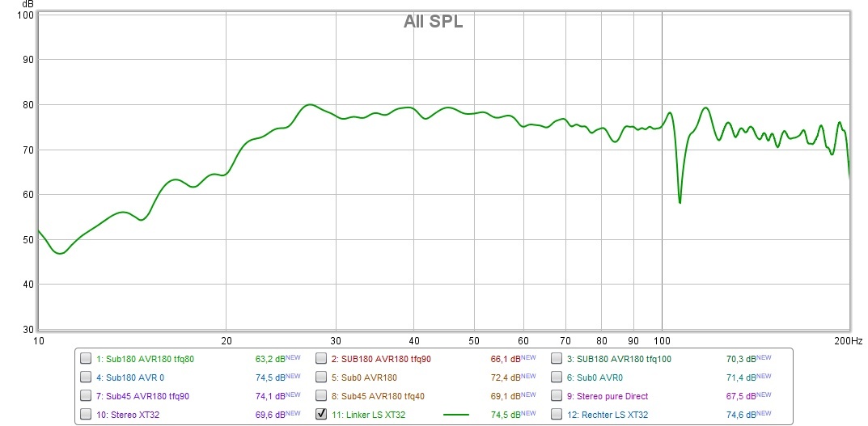Show the SUB180 AVR180 tfq100 trace
The height and width of the screenshot is (426, 868).
557,359
